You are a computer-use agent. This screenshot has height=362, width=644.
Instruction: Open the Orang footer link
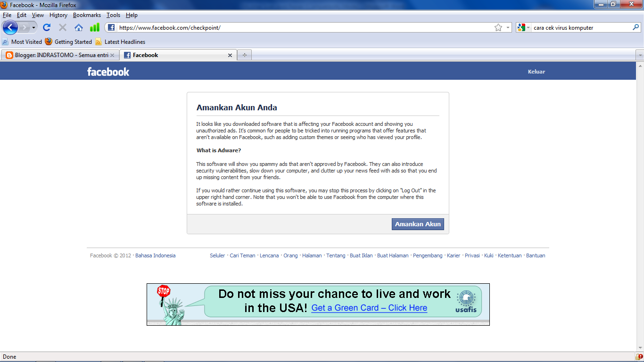pos(290,255)
